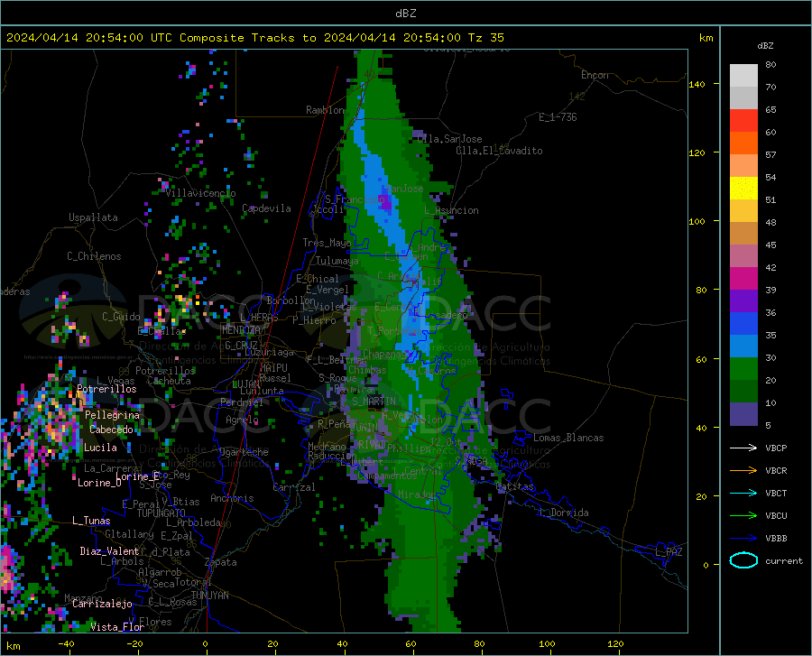This screenshot has width=812, height=656.
Task: Click the green VBCU arrow in legend
Action: 743,516
